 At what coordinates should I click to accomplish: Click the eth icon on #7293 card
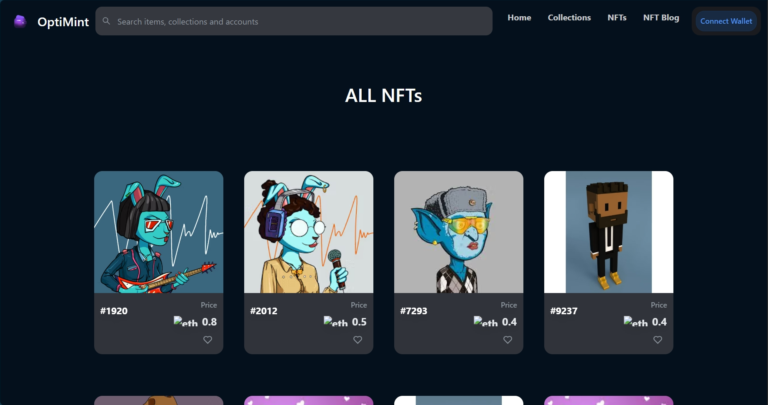486,322
